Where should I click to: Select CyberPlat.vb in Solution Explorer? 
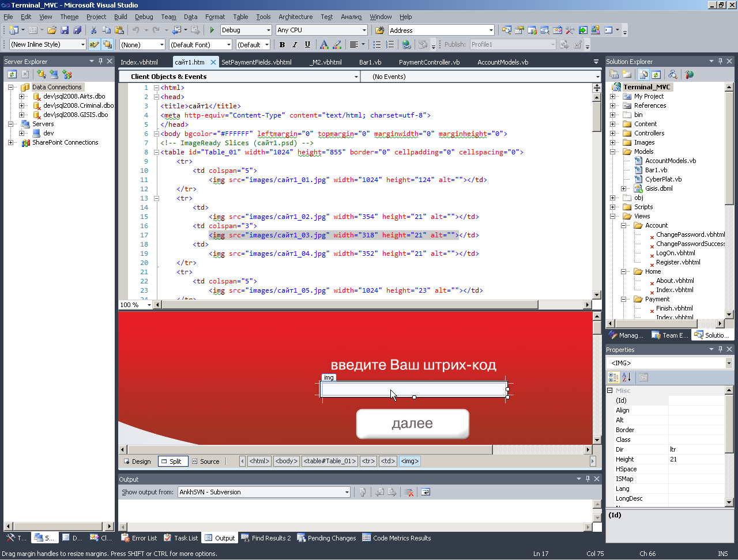click(x=663, y=179)
